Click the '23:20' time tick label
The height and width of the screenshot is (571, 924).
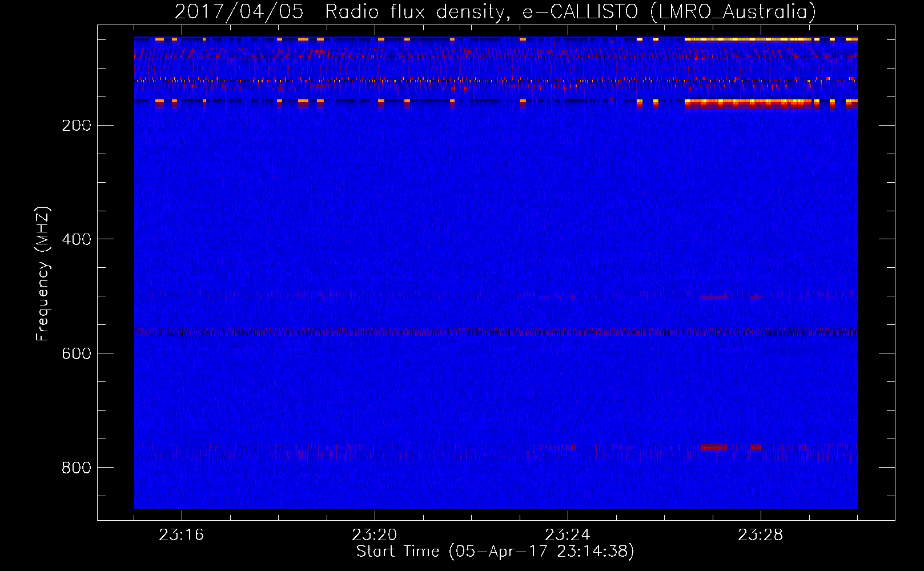coord(375,535)
